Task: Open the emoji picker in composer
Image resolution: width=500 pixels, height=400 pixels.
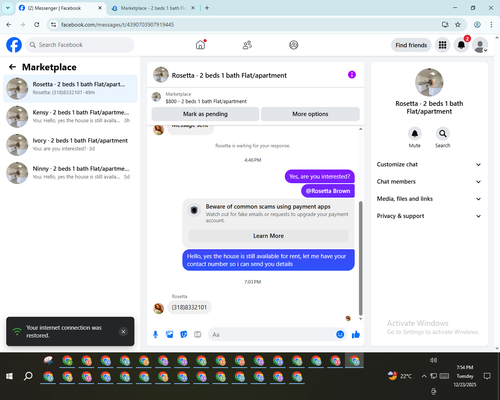Action: (x=340, y=334)
